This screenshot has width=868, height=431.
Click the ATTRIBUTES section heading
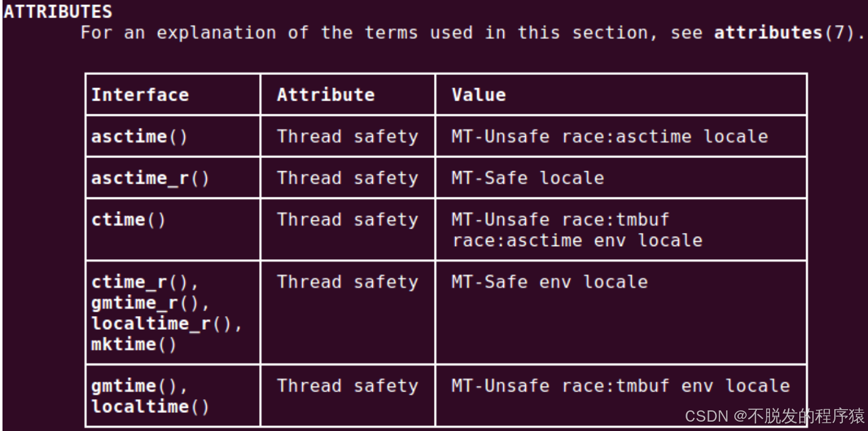[58, 11]
